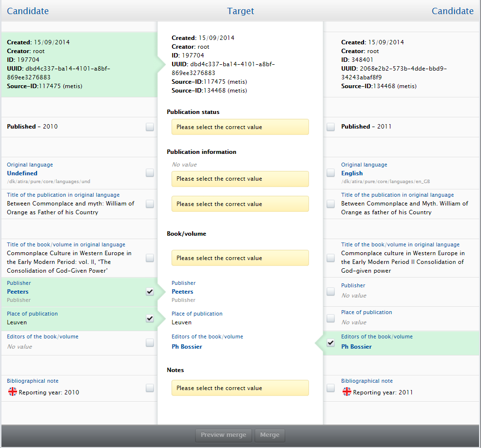
Task: Click the left Candidate column header
Action: pos(28,11)
